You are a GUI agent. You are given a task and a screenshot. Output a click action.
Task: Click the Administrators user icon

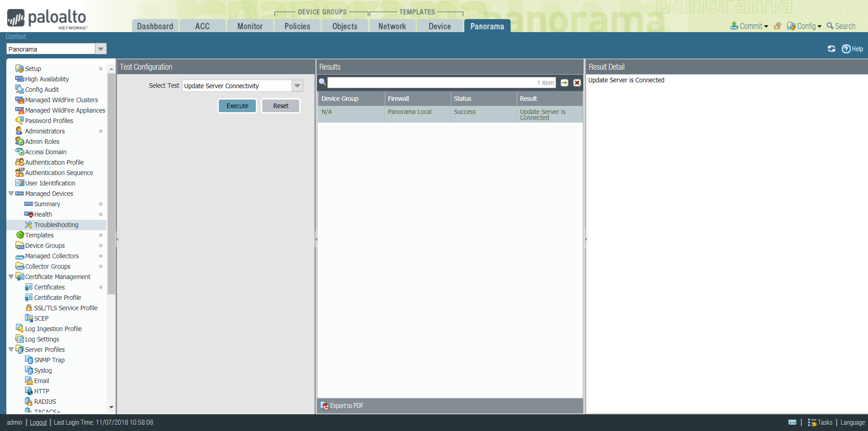[x=19, y=131]
